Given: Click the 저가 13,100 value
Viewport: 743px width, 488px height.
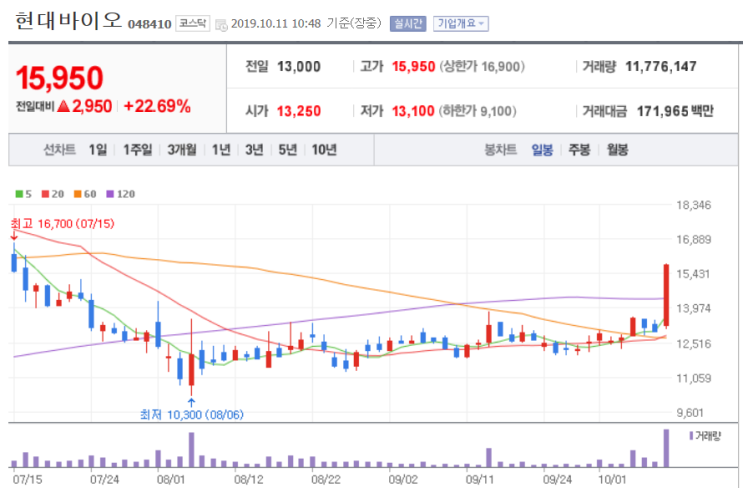Looking at the screenshot, I should [x=413, y=111].
